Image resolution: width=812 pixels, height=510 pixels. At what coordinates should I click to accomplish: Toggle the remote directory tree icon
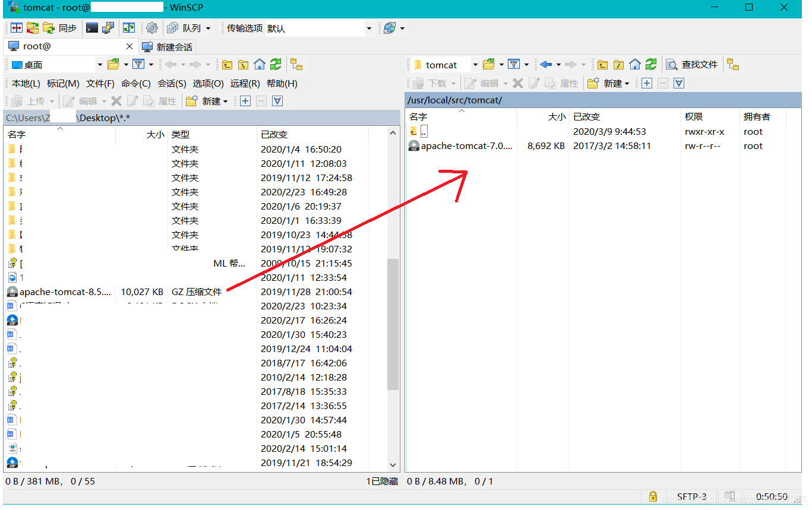[x=733, y=64]
